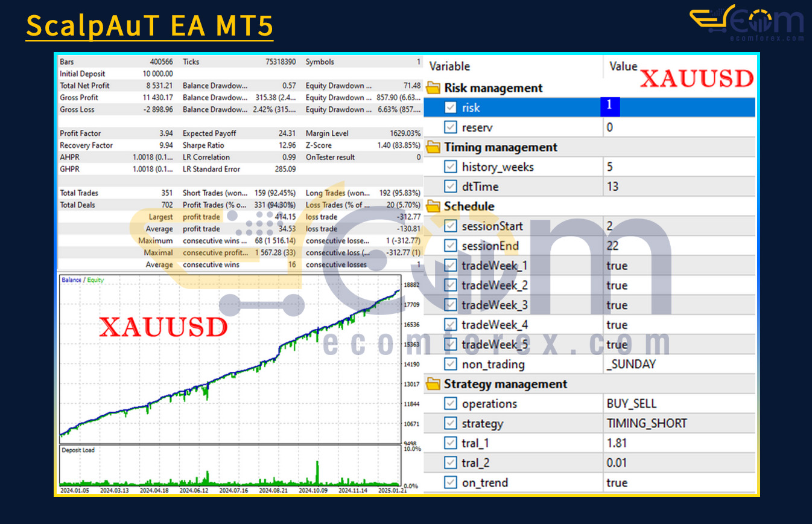Image resolution: width=812 pixels, height=524 pixels.
Task: Click Total Deals value 702
Action: tap(167, 205)
